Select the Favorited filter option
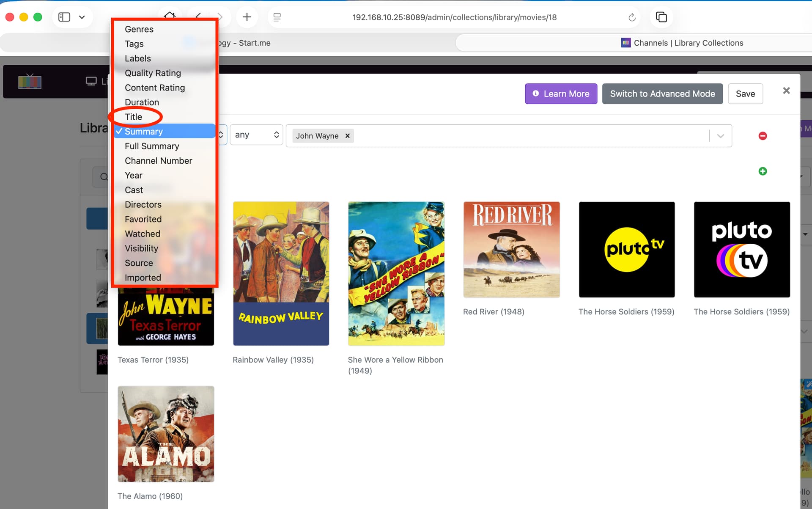This screenshot has height=509, width=812. (x=143, y=219)
